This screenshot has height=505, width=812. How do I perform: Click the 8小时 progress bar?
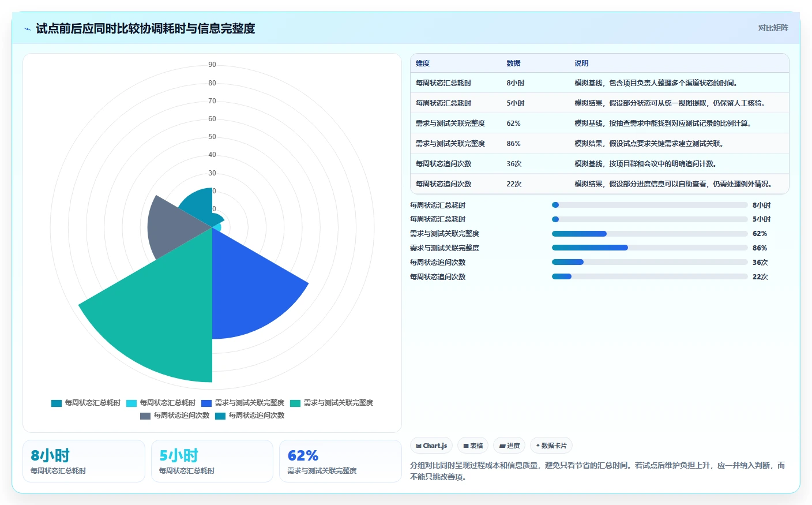(649, 205)
